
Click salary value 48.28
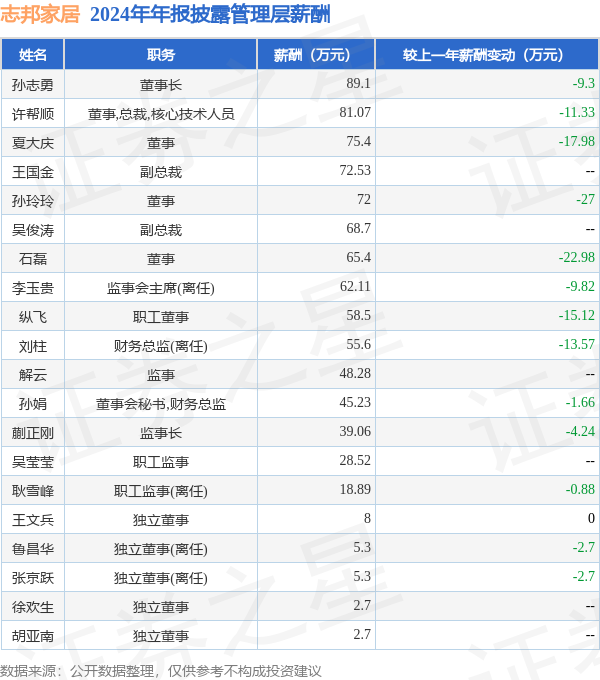click(355, 373)
